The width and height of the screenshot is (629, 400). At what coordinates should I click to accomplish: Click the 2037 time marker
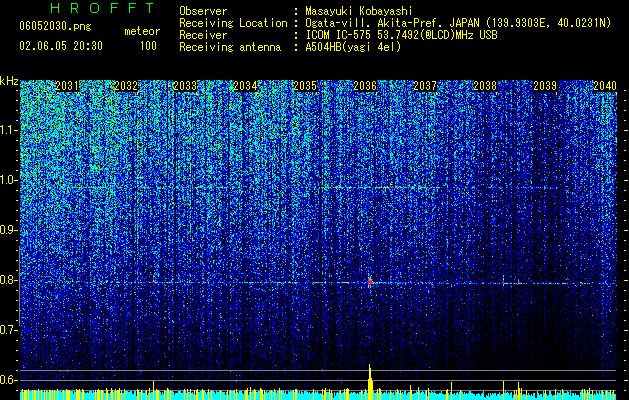click(425, 86)
